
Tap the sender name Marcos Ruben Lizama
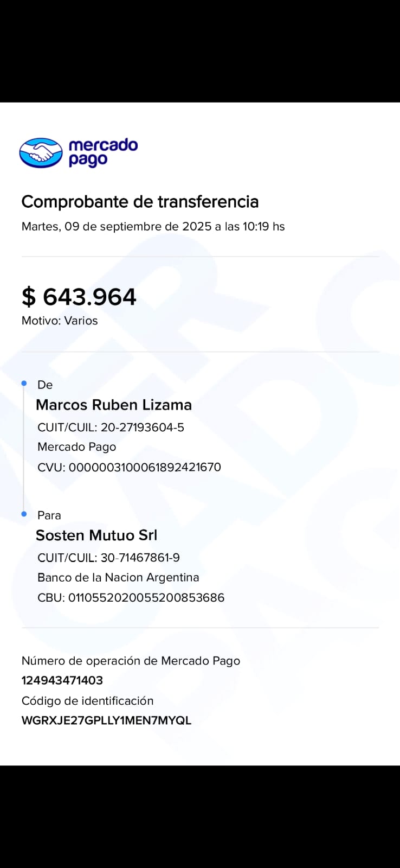pos(114,405)
